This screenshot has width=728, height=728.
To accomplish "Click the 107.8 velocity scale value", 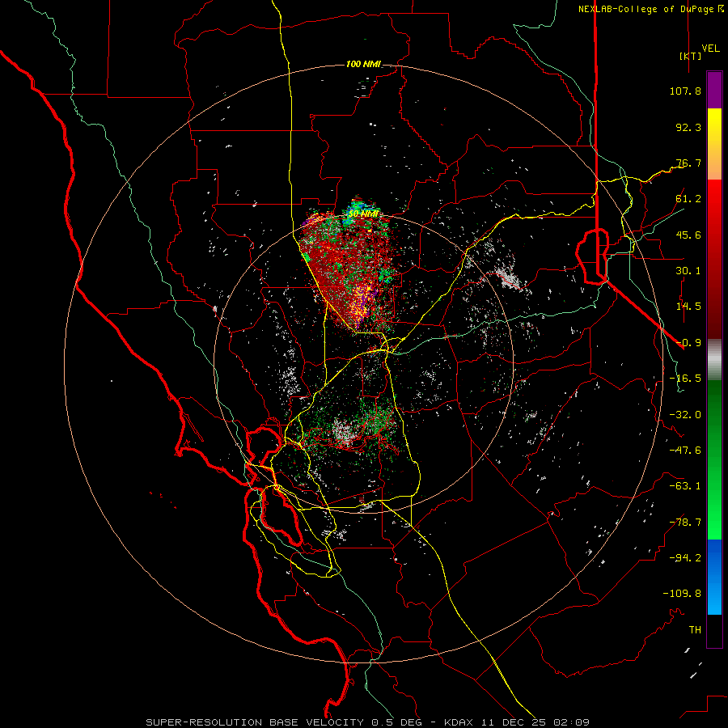I will (x=685, y=91).
